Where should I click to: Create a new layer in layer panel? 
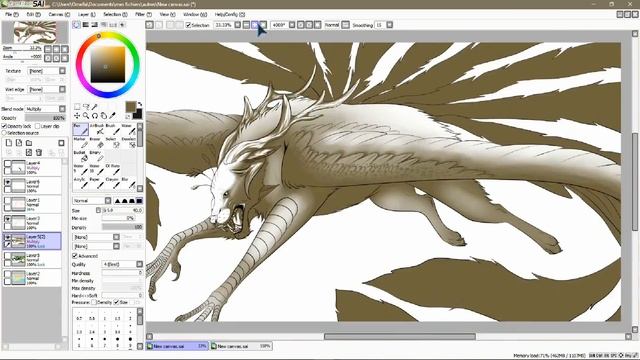tap(9, 143)
